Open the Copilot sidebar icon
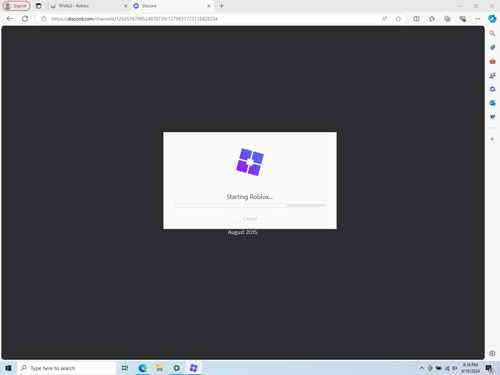500x375 pixels. coord(492,19)
